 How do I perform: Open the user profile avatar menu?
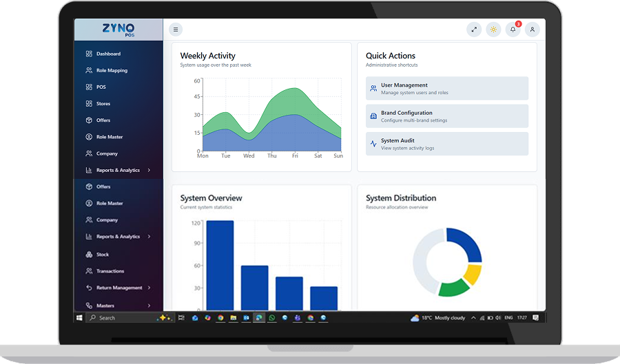533,29
